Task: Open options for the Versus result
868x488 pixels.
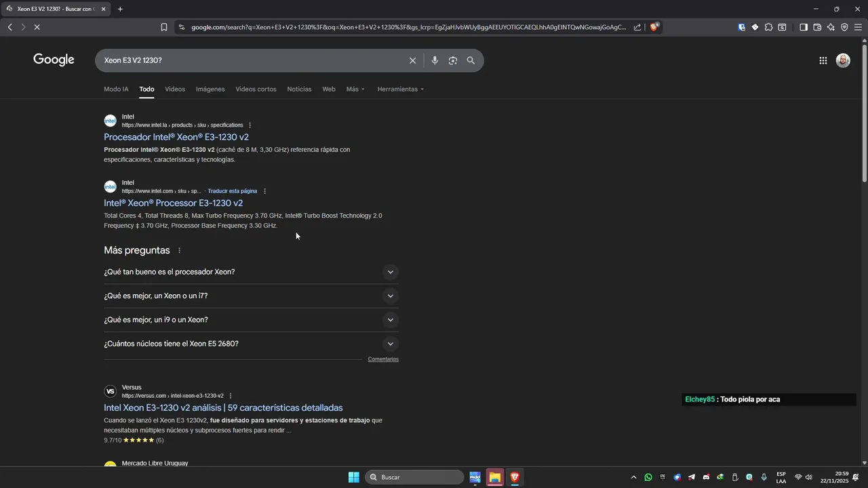Action: pos(231,396)
